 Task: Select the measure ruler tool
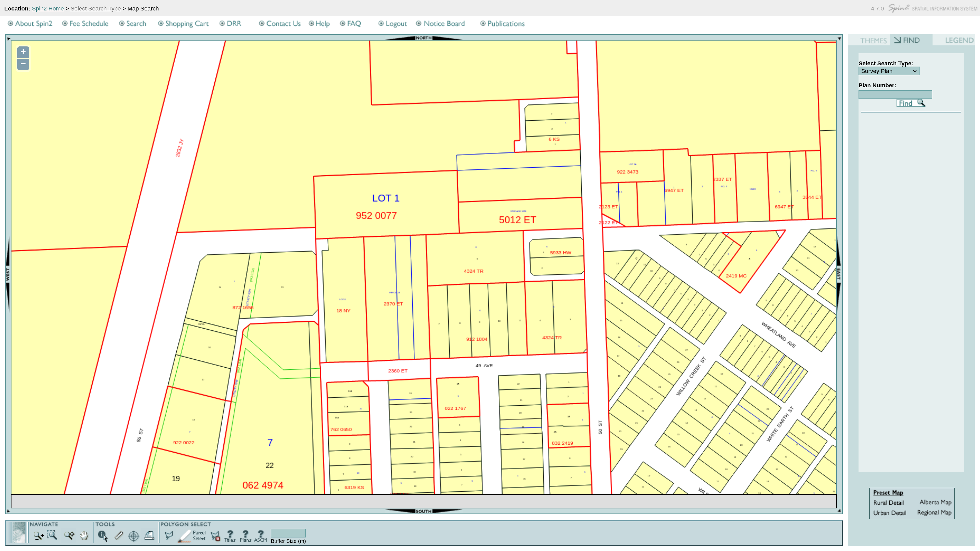pyautogui.click(x=119, y=535)
